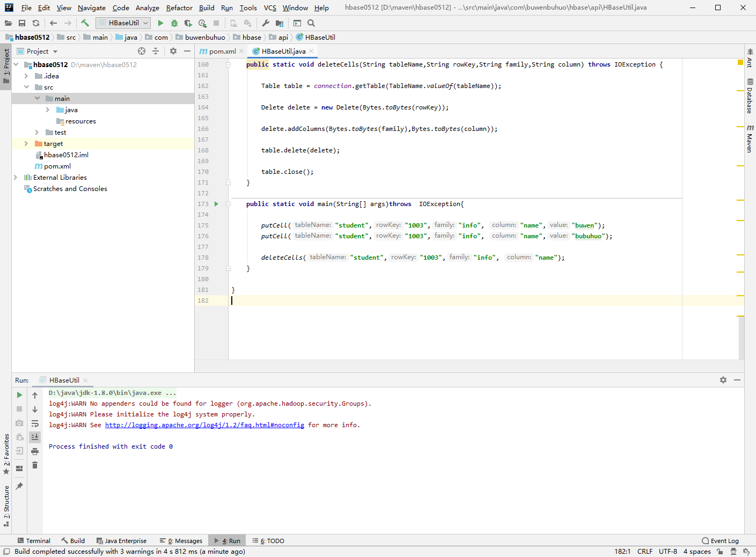Open settings with the wrench icon
Viewport: 756px width, 557px height.
tap(266, 23)
